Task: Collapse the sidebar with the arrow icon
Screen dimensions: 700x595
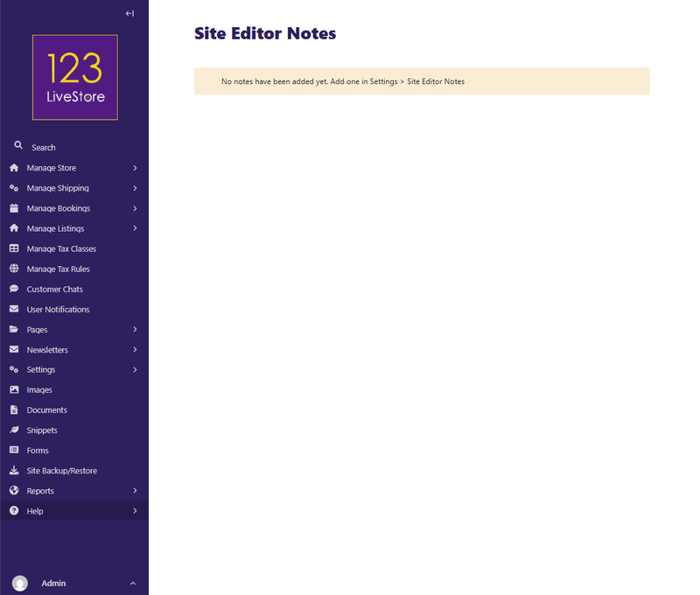Action: 129,13
